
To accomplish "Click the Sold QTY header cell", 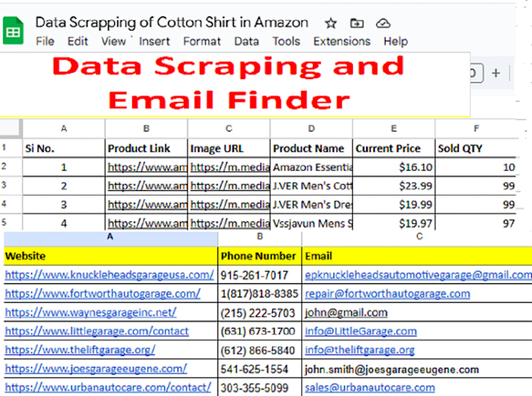I will click(476, 148).
